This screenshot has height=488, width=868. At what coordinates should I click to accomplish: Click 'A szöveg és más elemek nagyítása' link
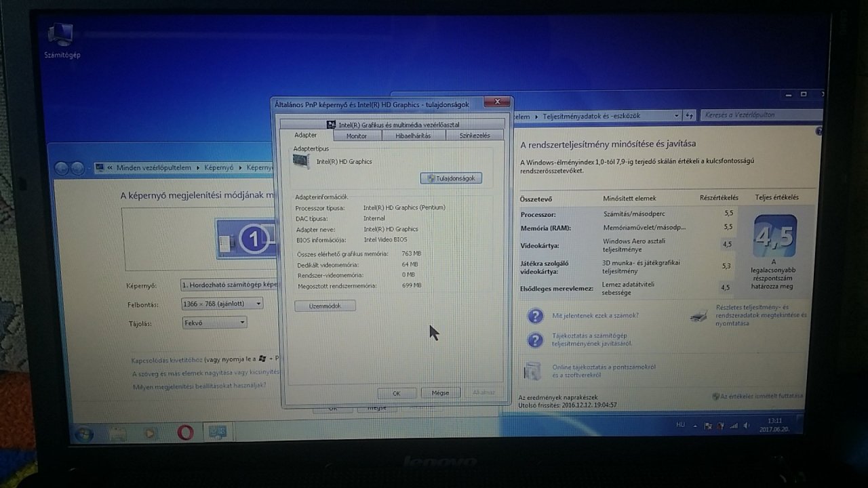coord(205,373)
